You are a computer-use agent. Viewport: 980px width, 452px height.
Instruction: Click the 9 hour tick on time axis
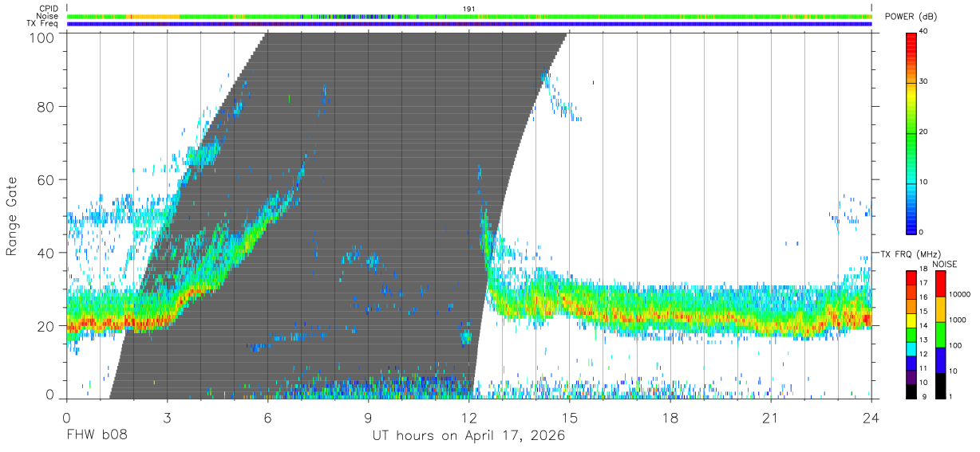(368, 418)
